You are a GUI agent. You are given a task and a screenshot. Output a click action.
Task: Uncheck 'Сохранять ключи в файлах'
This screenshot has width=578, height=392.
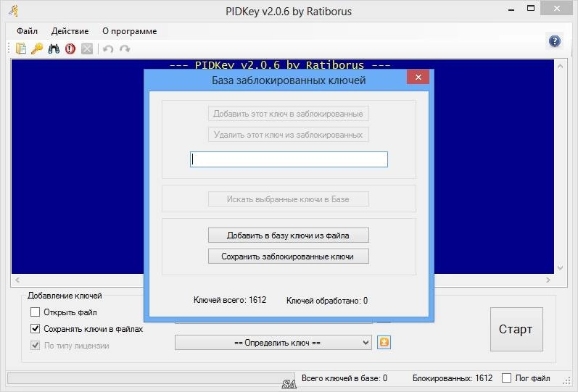(x=35, y=329)
